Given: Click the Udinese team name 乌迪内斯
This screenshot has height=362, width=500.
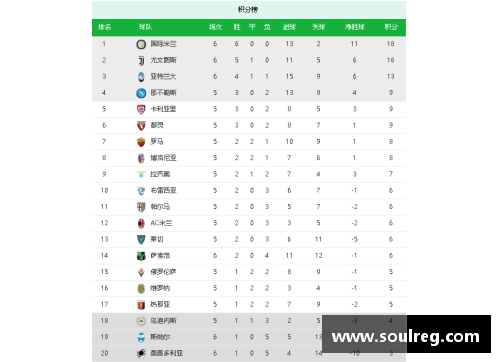Looking at the screenshot, I should click(x=163, y=321).
